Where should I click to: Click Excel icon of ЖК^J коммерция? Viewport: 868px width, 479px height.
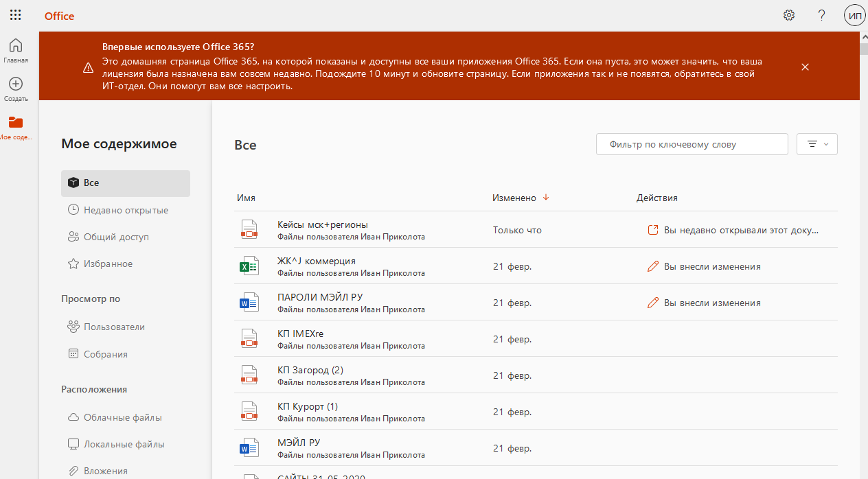[249, 266]
